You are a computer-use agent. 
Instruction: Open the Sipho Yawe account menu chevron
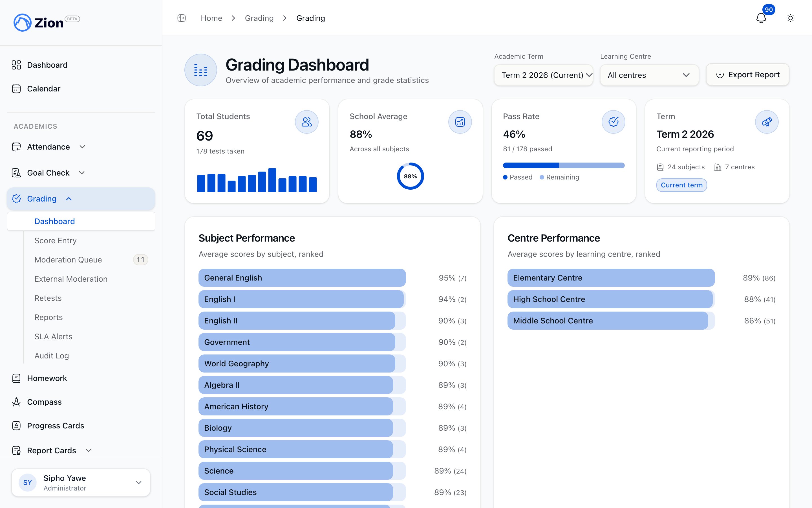139,483
